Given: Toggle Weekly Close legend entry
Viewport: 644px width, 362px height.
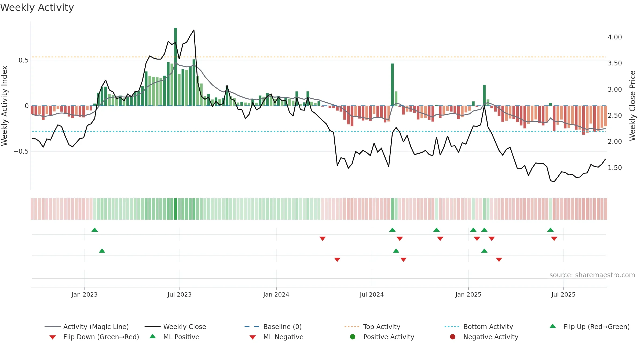Looking at the screenshot, I should (175, 327).
